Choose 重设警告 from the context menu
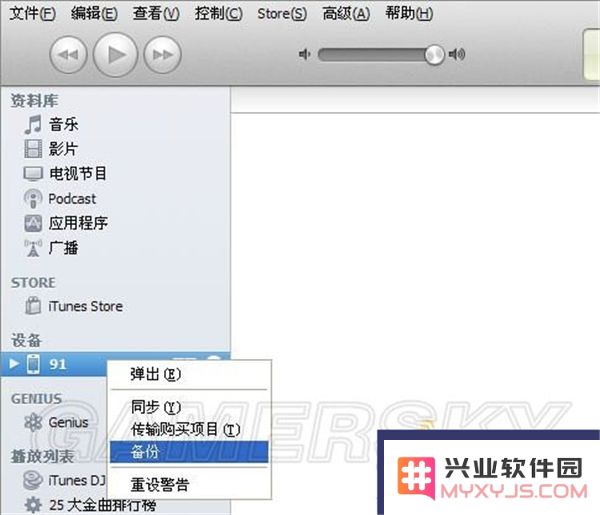 (191, 485)
